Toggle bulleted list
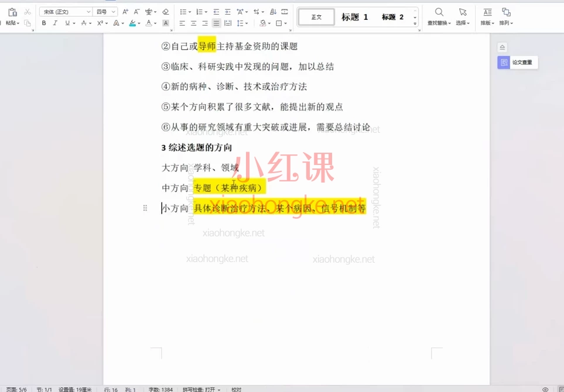The image size is (564, 392). click(x=183, y=12)
